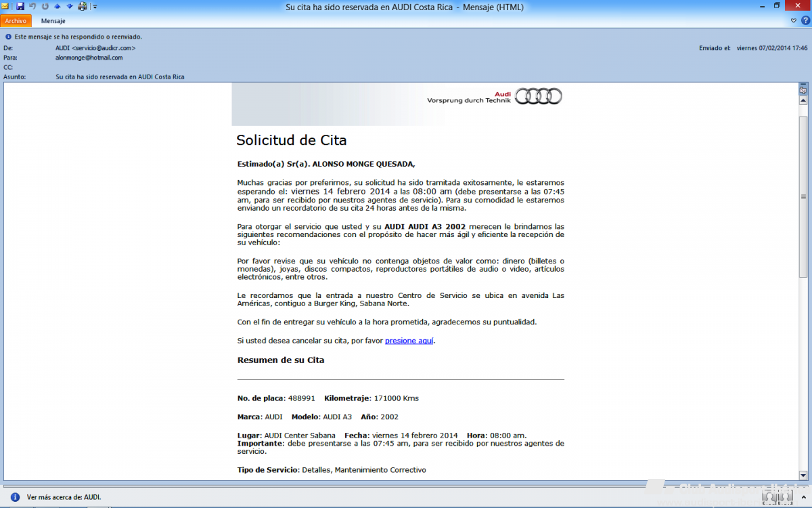Viewport: 812px width, 508px height.
Task: Click the Undo arrow in quick access toolbar
Action: coord(32,6)
